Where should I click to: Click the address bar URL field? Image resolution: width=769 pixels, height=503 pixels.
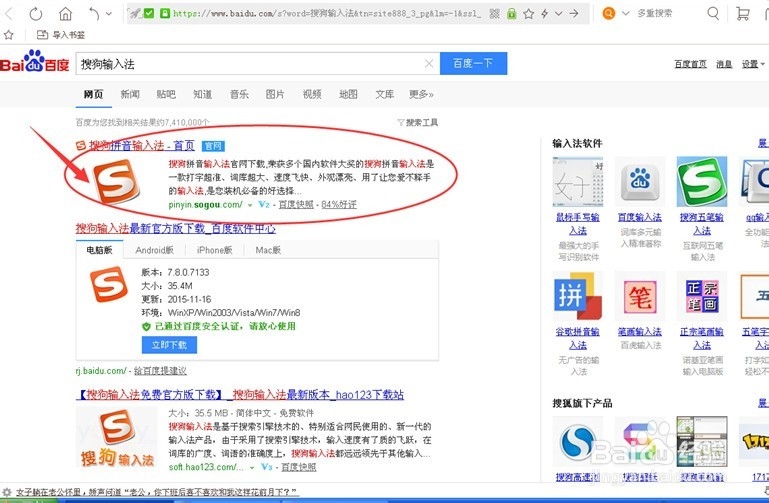point(327,14)
